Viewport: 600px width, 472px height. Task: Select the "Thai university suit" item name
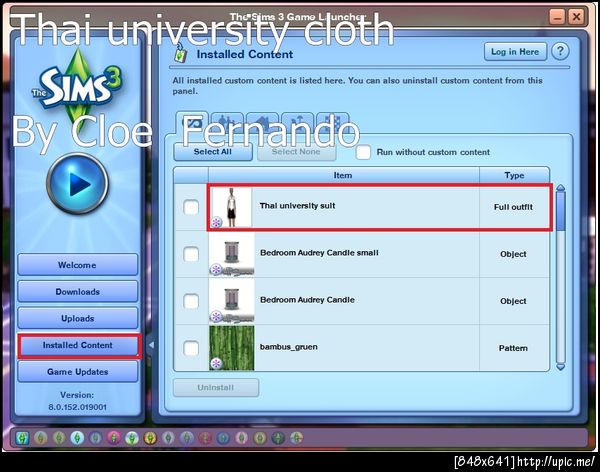click(297, 206)
